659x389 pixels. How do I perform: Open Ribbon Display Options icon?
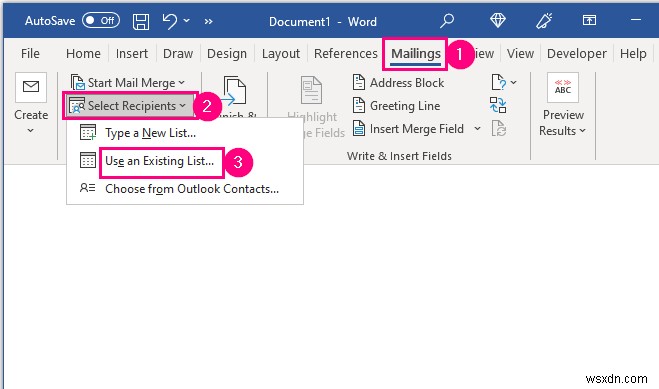click(589, 20)
